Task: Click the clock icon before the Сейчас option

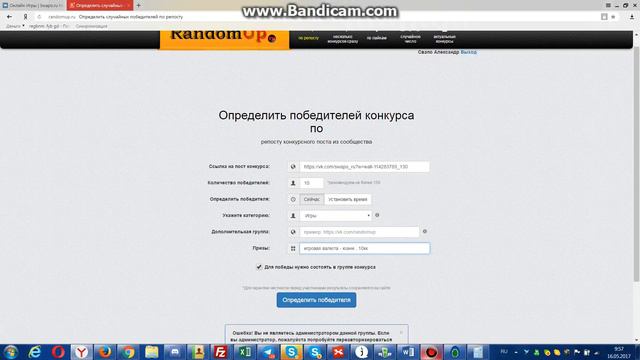Action: tap(293, 199)
